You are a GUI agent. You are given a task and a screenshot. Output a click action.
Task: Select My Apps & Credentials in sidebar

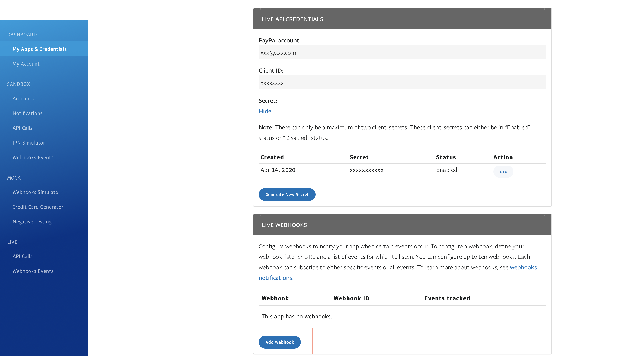pyautogui.click(x=39, y=49)
